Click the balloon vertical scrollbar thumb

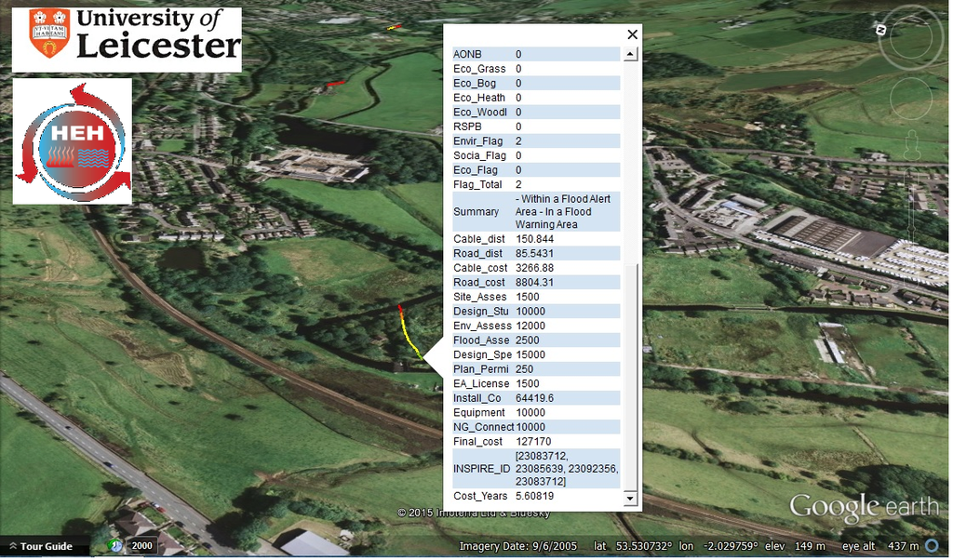633,378
